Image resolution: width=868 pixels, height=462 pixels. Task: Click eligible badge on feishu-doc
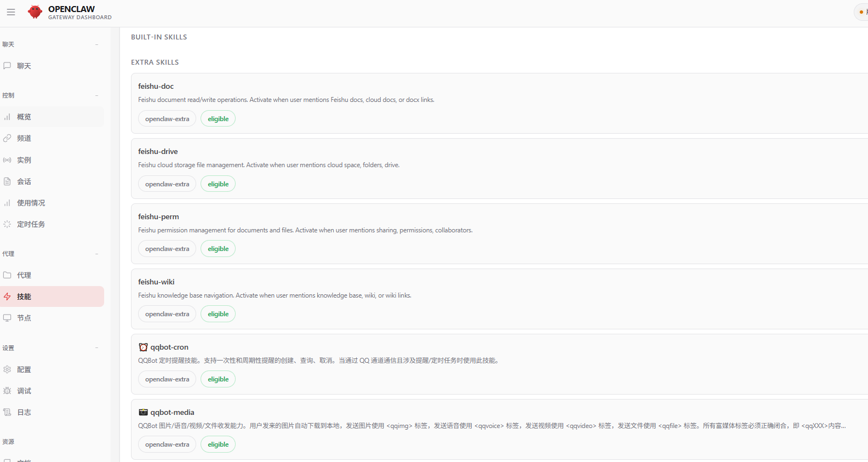218,119
